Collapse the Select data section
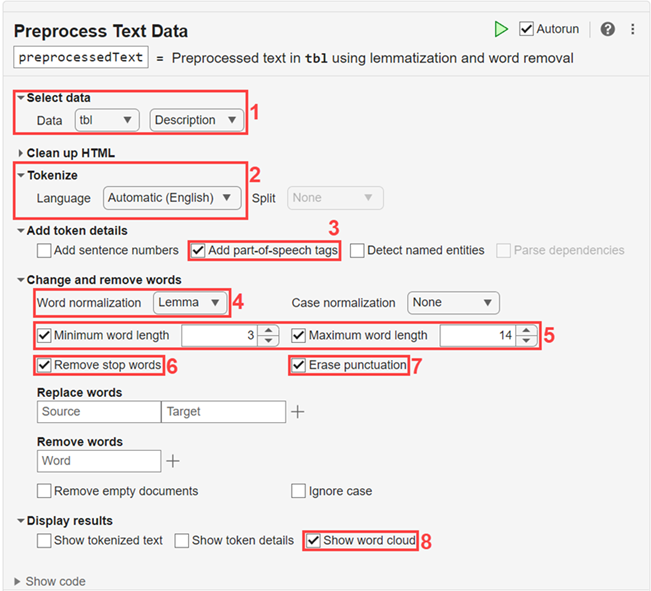This screenshot has height=591, width=651. (x=21, y=98)
